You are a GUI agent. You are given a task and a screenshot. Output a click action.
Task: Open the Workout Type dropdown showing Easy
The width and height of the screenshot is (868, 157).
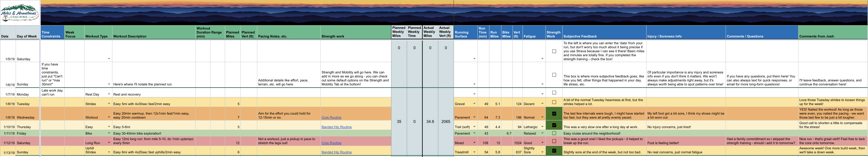click(109, 127)
